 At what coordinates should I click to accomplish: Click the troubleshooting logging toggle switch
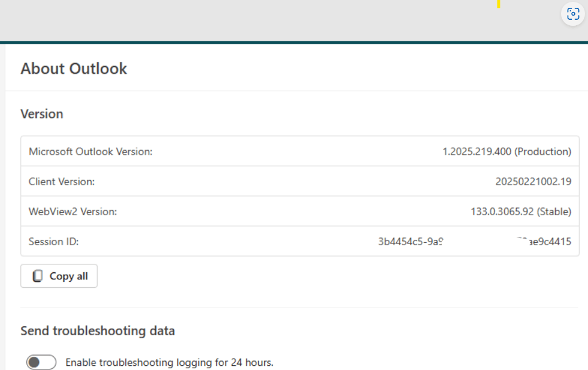pyautogui.click(x=41, y=362)
